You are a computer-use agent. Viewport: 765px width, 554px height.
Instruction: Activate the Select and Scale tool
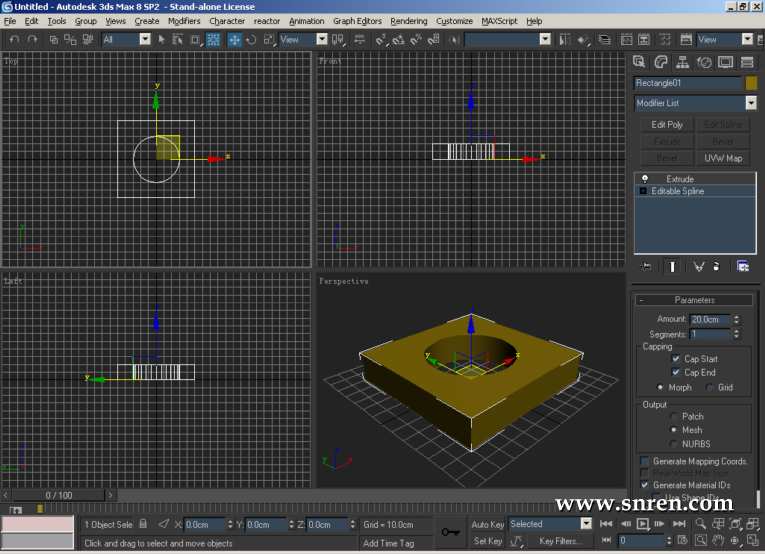click(269, 40)
